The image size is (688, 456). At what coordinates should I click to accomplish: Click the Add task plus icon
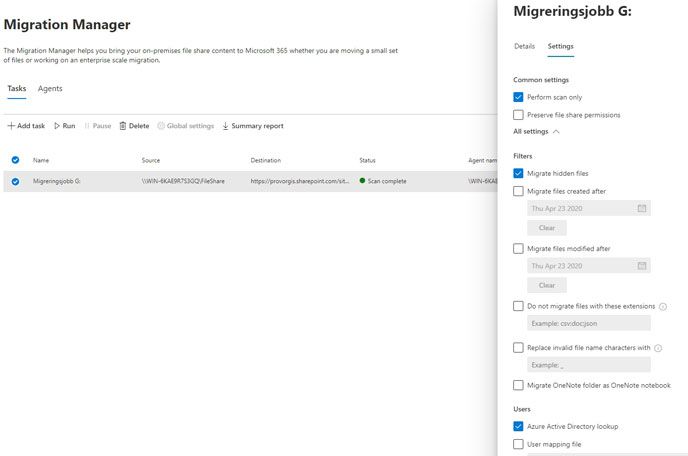coord(11,126)
